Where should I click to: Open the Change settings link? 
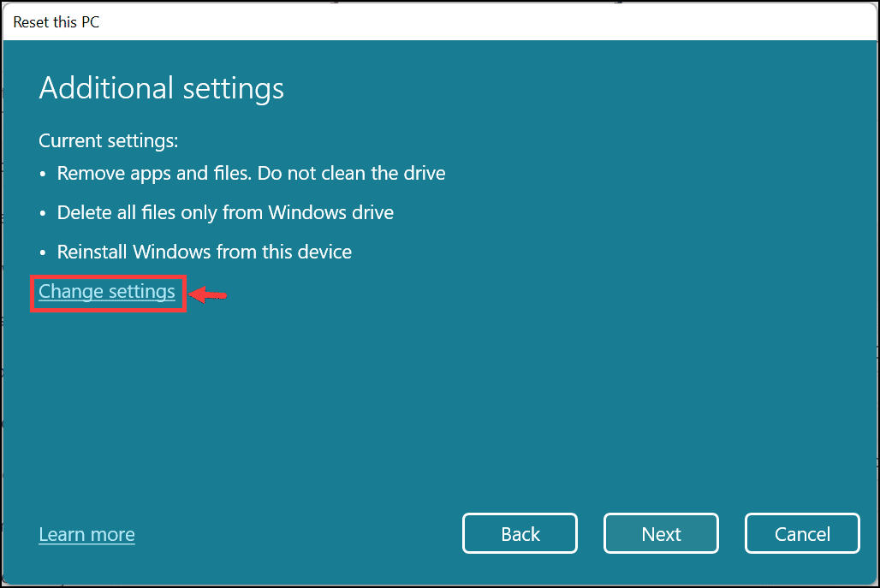[x=107, y=292]
